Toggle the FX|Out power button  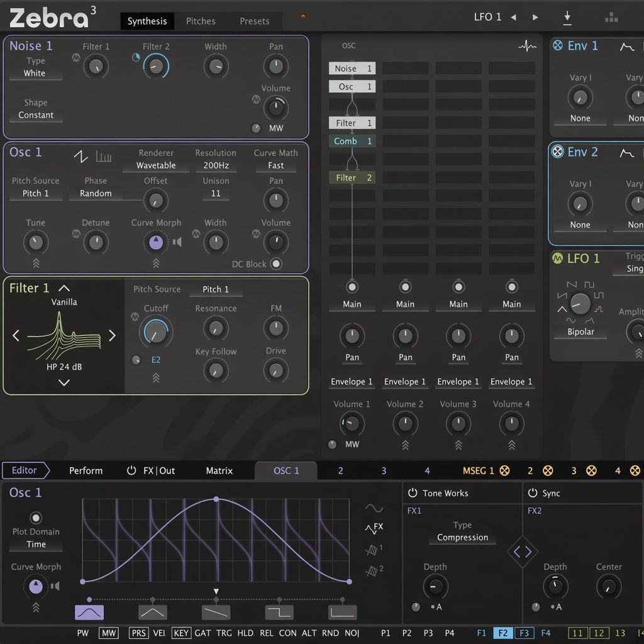[x=131, y=470]
